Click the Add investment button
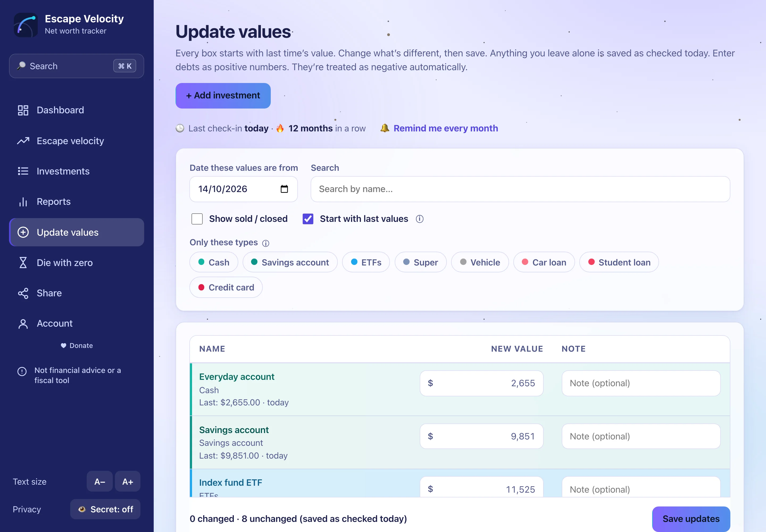The width and height of the screenshot is (766, 532). point(223,96)
